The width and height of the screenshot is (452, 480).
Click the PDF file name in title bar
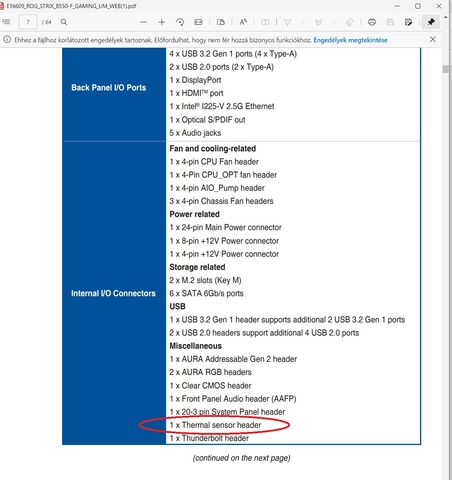(71, 6)
